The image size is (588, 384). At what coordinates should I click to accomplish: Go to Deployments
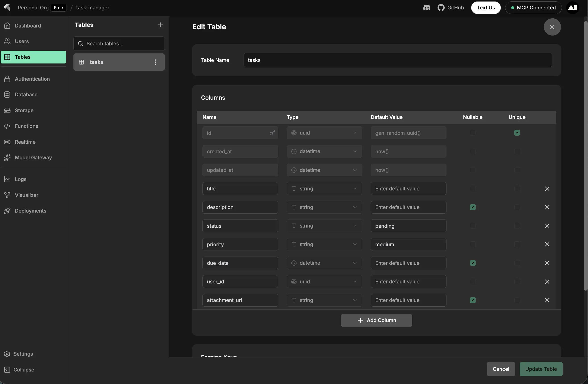pyautogui.click(x=33, y=211)
